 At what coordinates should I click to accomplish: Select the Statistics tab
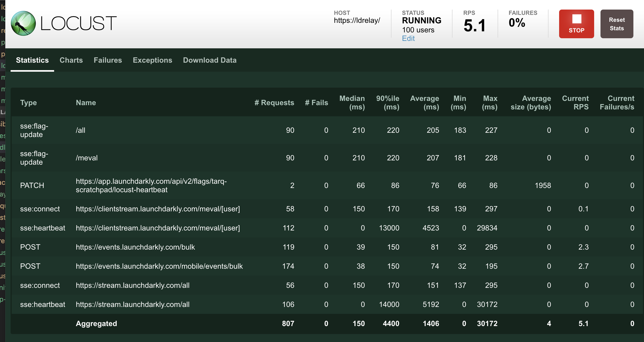(x=32, y=60)
